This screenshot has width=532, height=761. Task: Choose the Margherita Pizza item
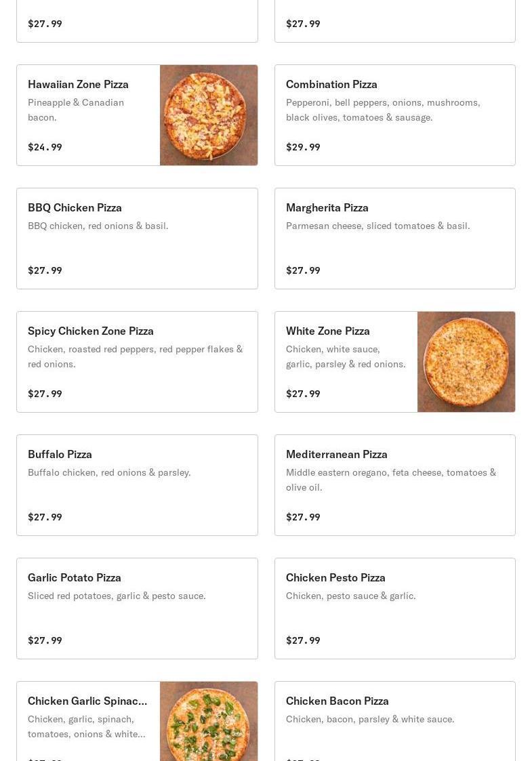click(x=395, y=239)
